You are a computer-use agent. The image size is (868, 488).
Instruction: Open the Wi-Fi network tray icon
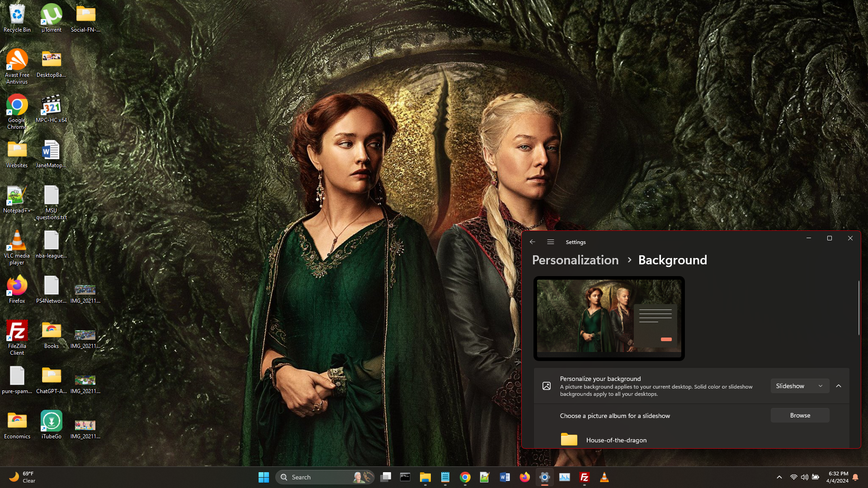793,477
